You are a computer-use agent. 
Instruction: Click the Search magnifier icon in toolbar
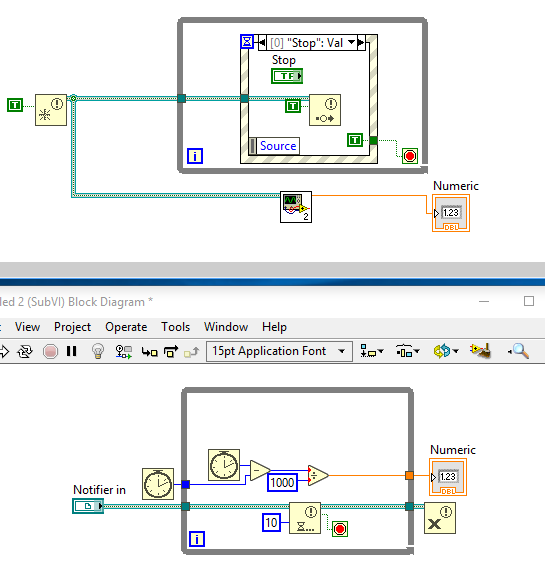[519, 351]
